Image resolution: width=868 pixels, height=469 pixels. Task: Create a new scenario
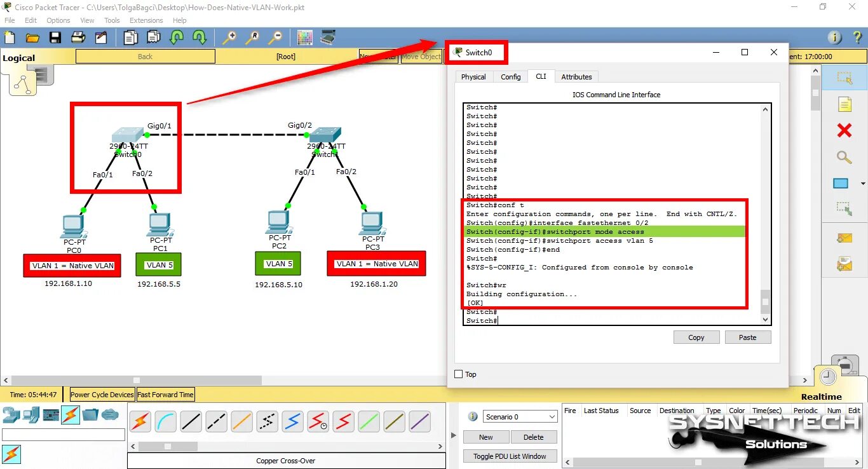(x=486, y=437)
